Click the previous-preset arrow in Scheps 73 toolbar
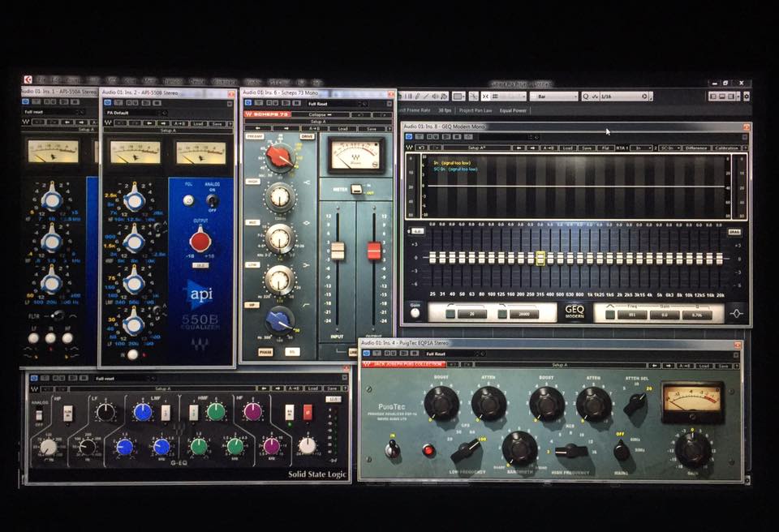Screen dimensions: 779x532 click(x=258, y=129)
